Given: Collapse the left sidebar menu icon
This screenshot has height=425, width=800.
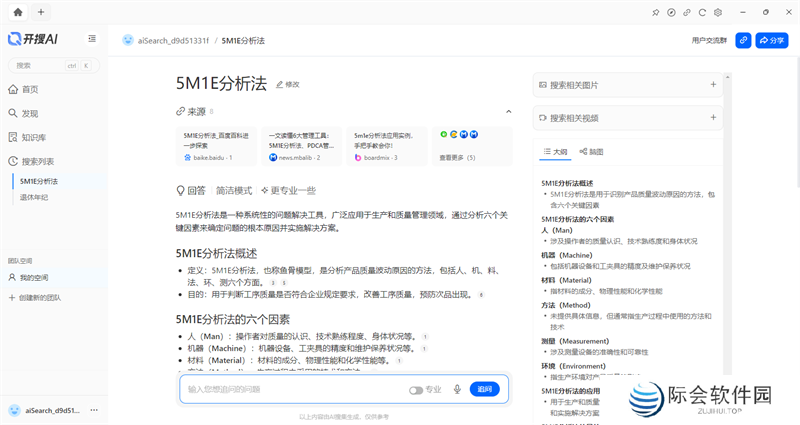Looking at the screenshot, I should [x=92, y=39].
